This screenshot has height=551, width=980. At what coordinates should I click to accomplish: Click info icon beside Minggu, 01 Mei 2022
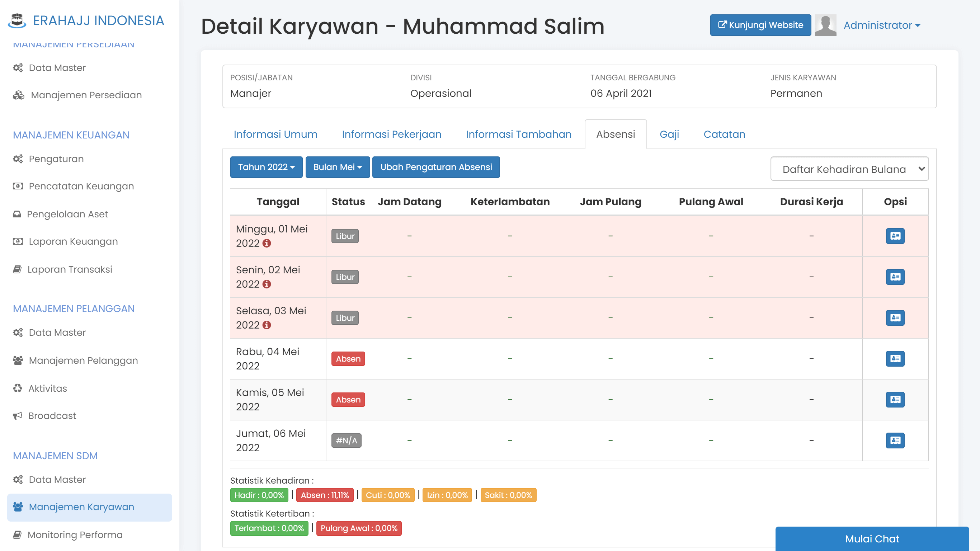click(267, 243)
